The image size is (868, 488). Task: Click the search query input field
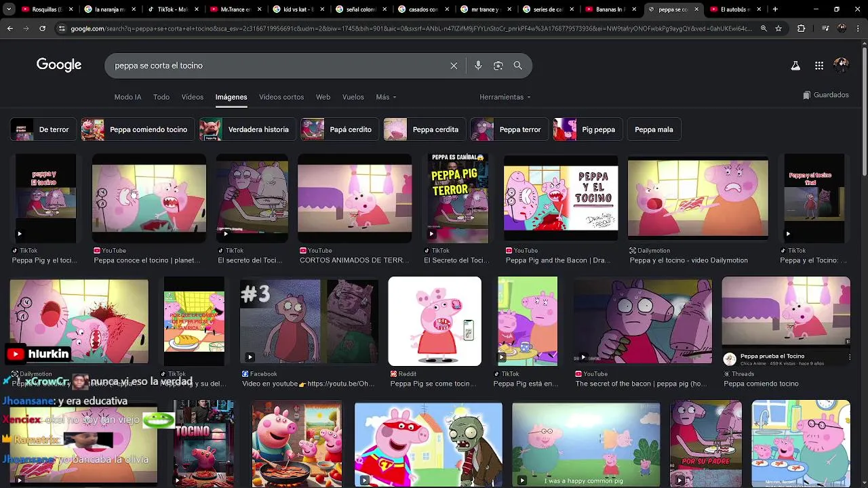[x=278, y=66]
